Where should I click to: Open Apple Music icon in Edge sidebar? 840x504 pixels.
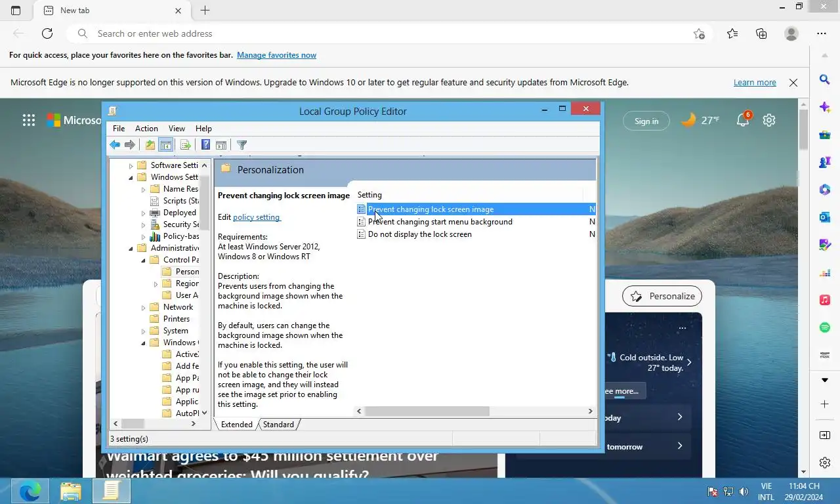point(825,300)
